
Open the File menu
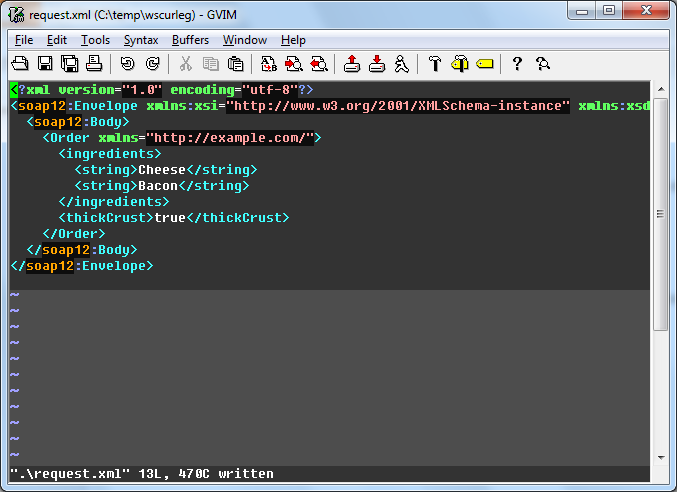24,40
